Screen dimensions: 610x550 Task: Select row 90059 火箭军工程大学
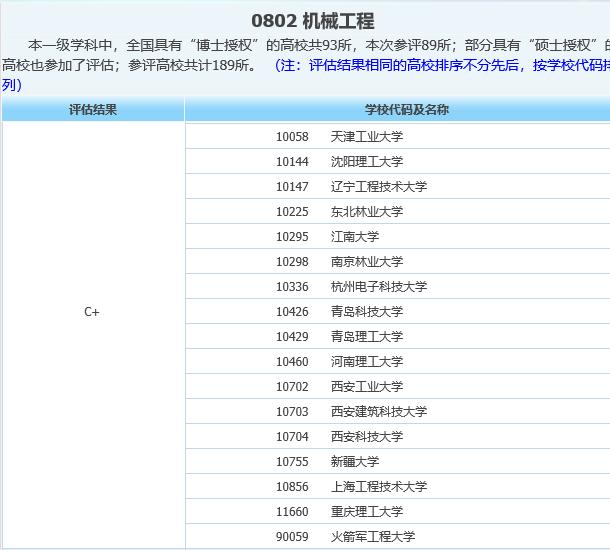click(x=398, y=536)
